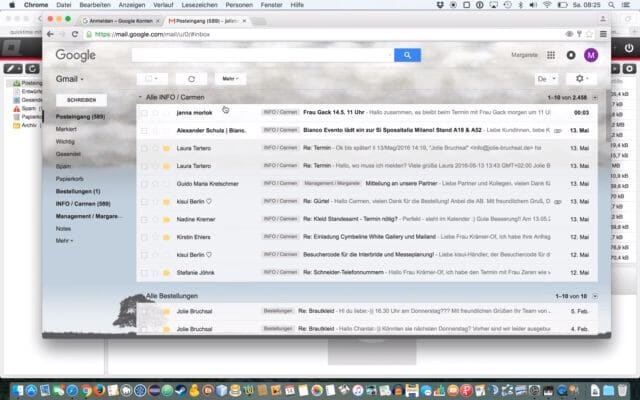This screenshot has width=640, height=400.
Task: Open Google notifications bell icon
Action: pos(571,55)
